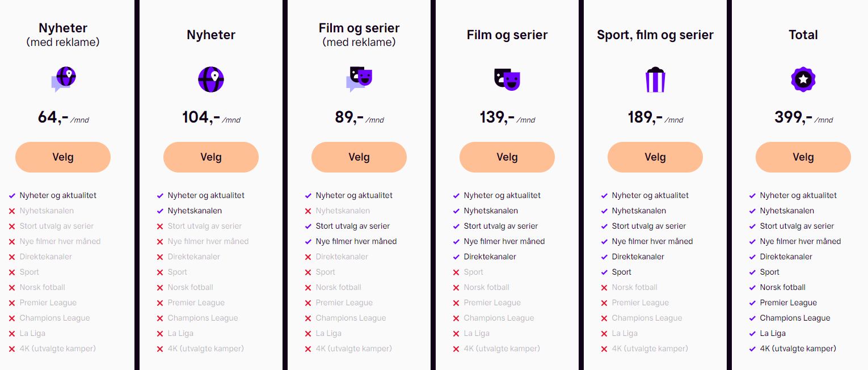The width and height of the screenshot is (868, 370).
Task: Click Premier League feature in Total plan
Action: pyautogui.click(x=788, y=303)
